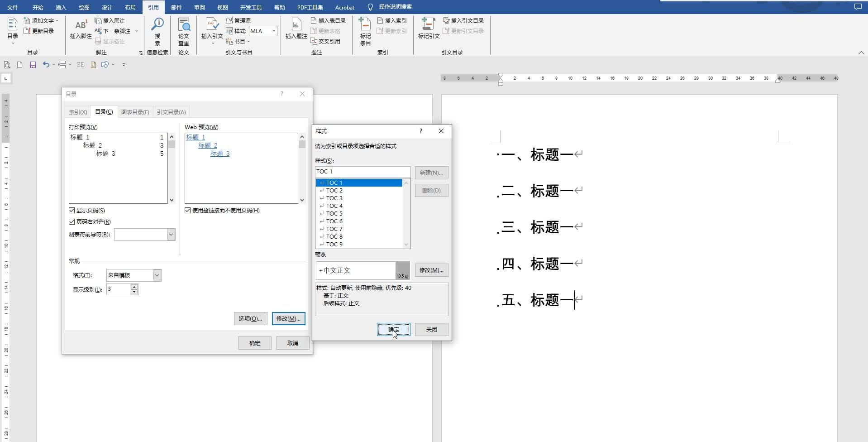Switch to the 引文目录(A) dialog tab
Image resolution: width=868 pixels, height=442 pixels.
pyautogui.click(x=171, y=112)
